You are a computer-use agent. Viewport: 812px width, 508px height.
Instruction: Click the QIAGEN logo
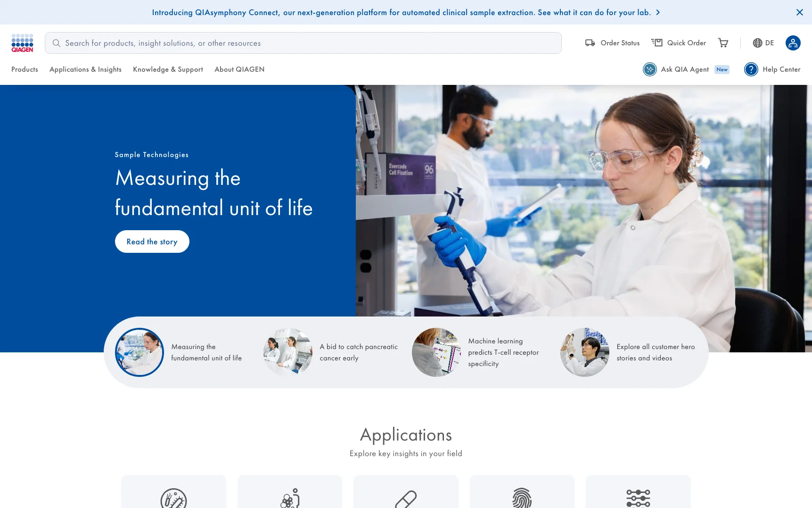click(x=22, y=43)
